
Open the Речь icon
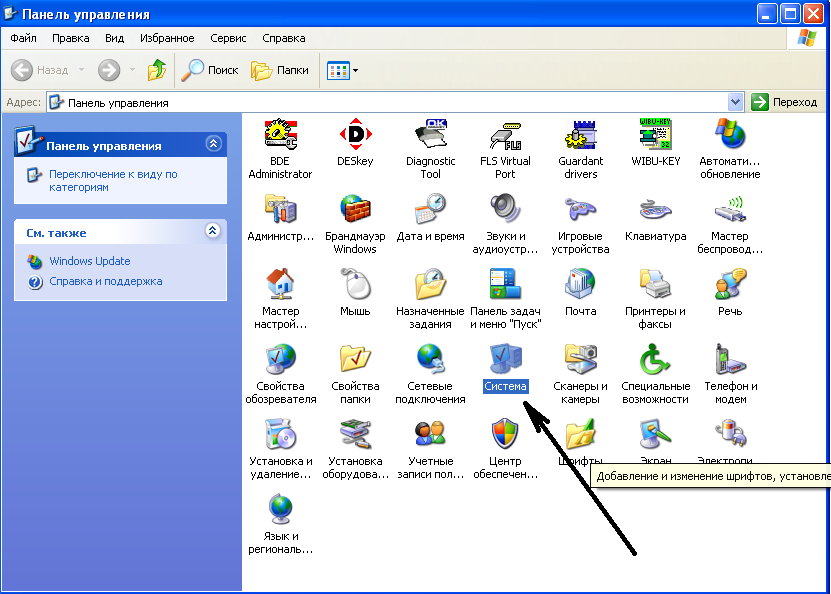coord(730,284)
